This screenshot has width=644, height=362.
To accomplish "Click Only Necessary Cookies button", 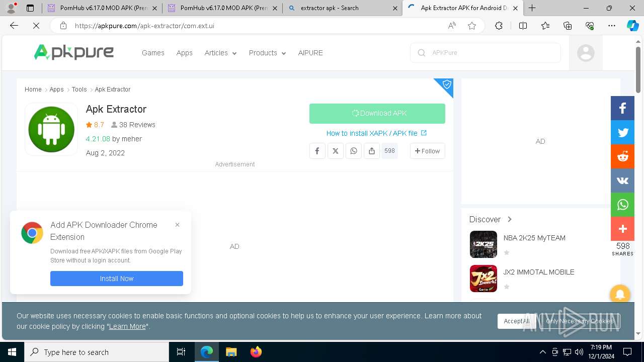I will pyautogui.click(x=580, y=321).
